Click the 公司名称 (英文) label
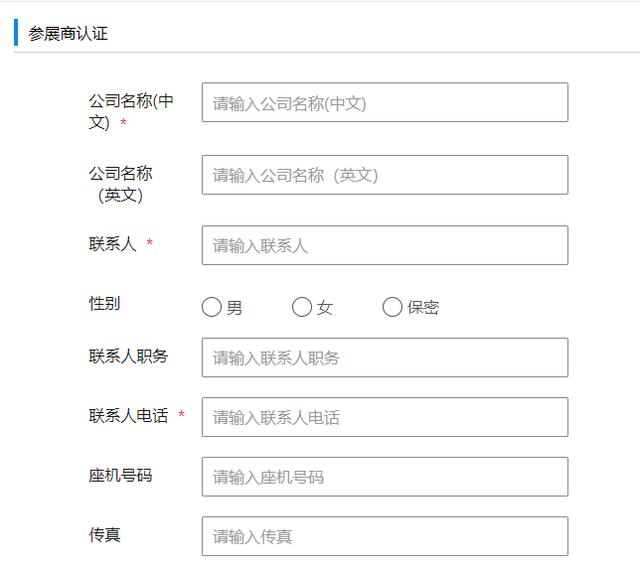Screen dimensions: 640x571 pos(120,184)
